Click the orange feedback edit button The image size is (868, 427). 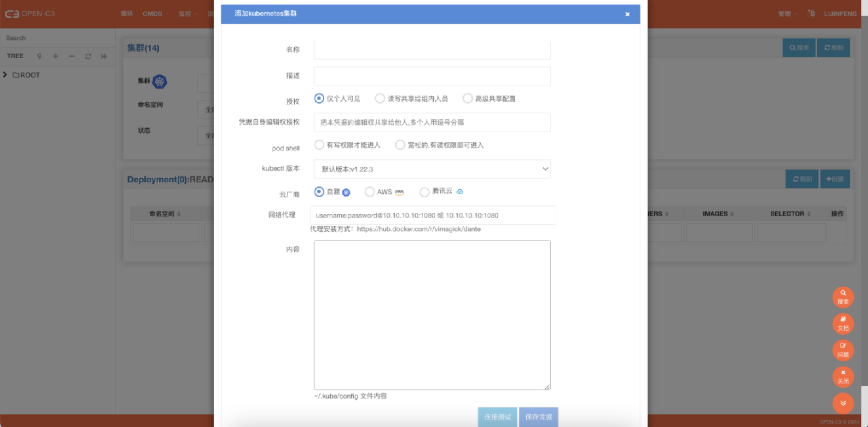click(843, 350)
